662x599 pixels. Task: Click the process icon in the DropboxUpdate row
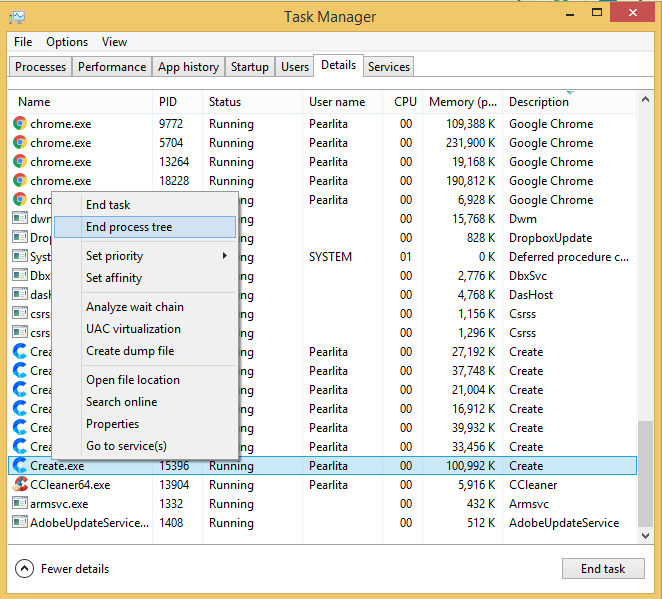20,237
